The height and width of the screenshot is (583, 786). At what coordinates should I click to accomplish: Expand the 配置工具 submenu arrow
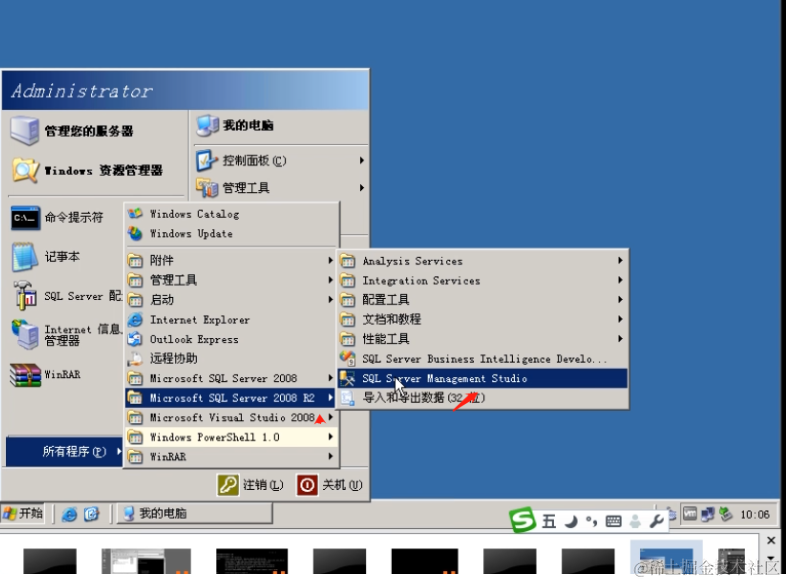620,300
